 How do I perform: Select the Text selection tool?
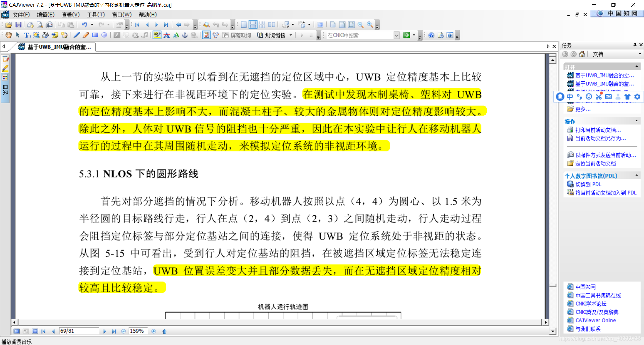27,35
